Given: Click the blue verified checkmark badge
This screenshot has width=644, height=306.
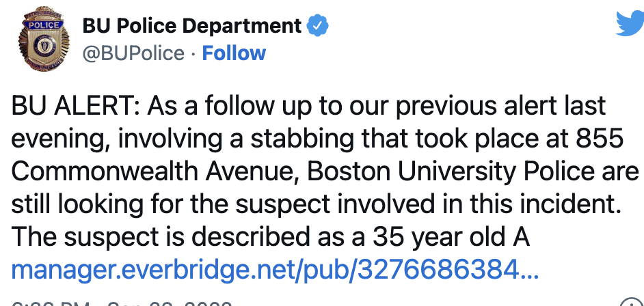Looking at the screenshot, I should (317, 26).
